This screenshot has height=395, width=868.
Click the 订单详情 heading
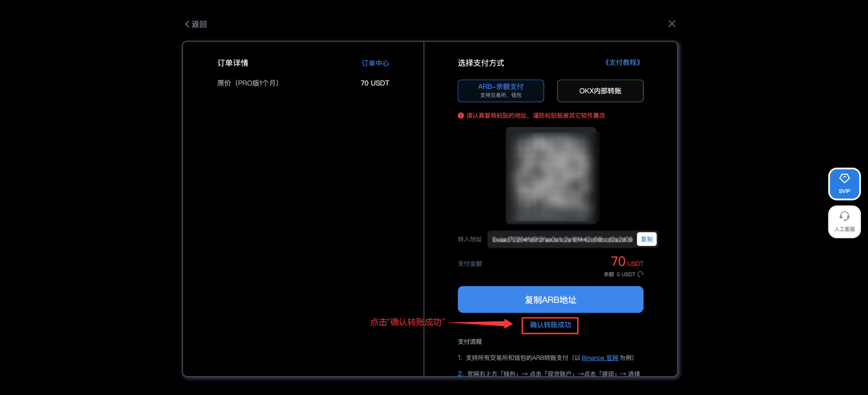coord(233,63)
